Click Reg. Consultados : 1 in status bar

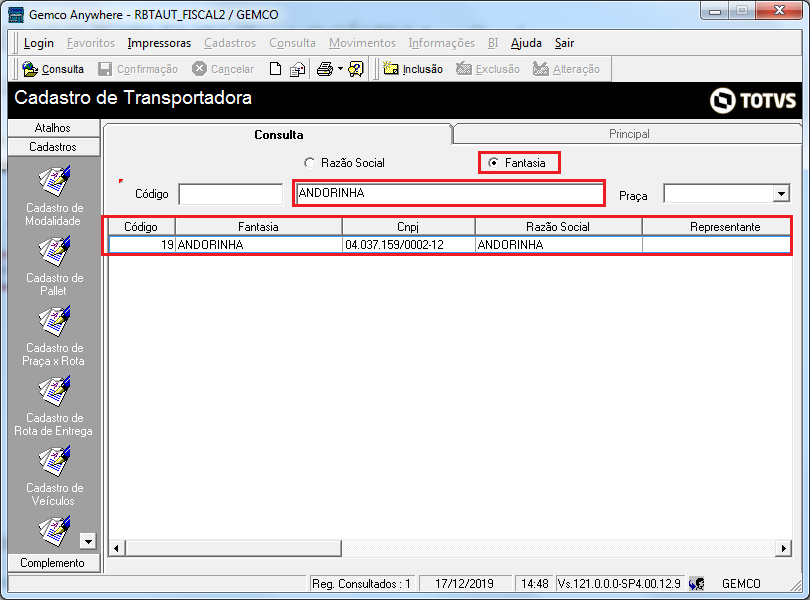pos(362,584)
